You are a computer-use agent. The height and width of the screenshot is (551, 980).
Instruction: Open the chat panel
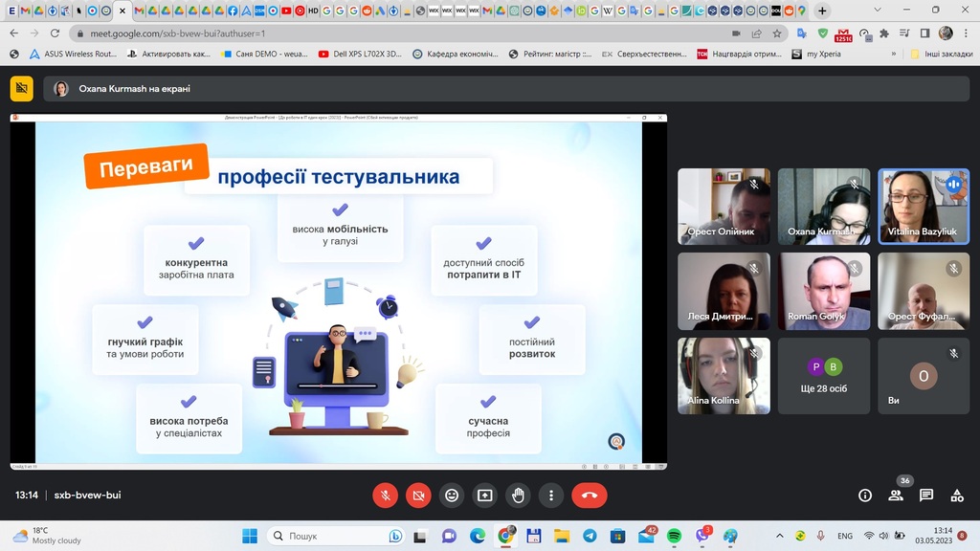(926, 496)
